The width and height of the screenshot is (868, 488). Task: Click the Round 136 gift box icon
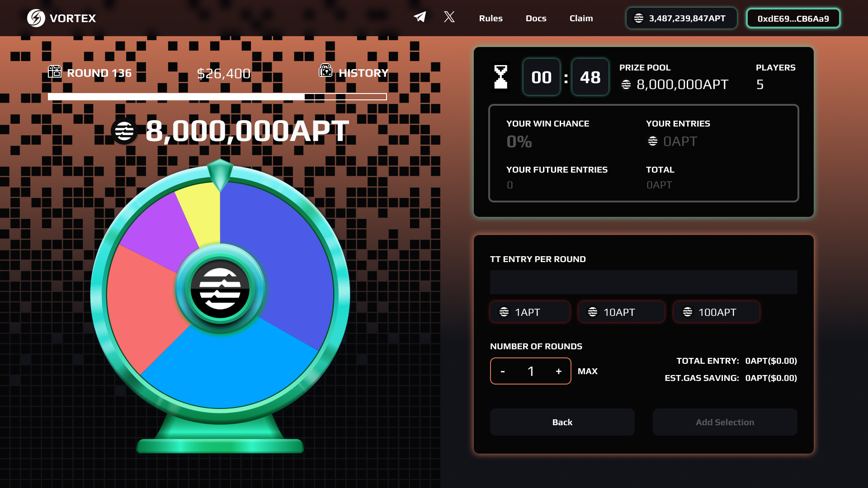pyautogui.click(x=55, y=71)
